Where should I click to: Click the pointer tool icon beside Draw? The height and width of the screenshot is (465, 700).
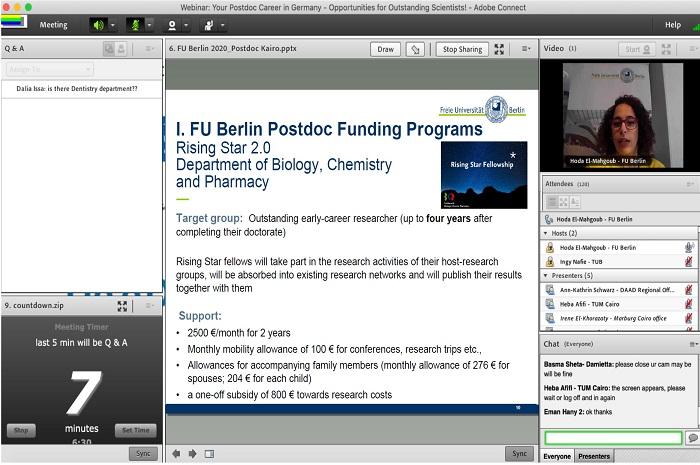(415, 50)
